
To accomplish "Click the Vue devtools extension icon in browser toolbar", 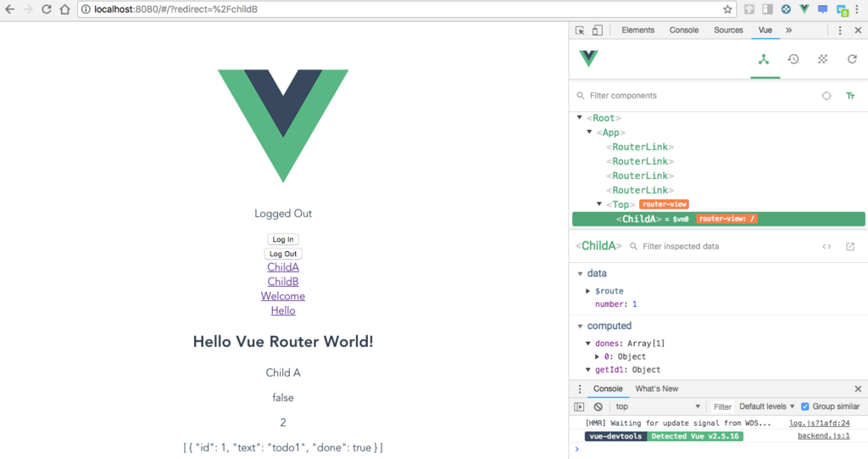I will point(804,9).
